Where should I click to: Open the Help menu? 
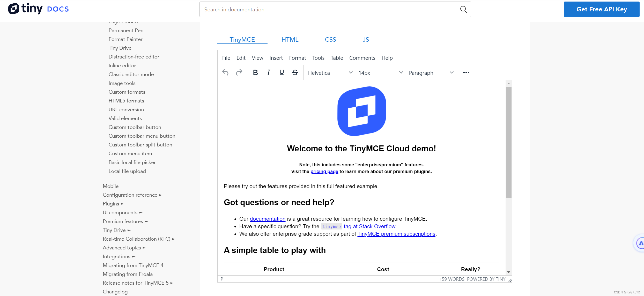pyautogui.click(x=387, y=58)
